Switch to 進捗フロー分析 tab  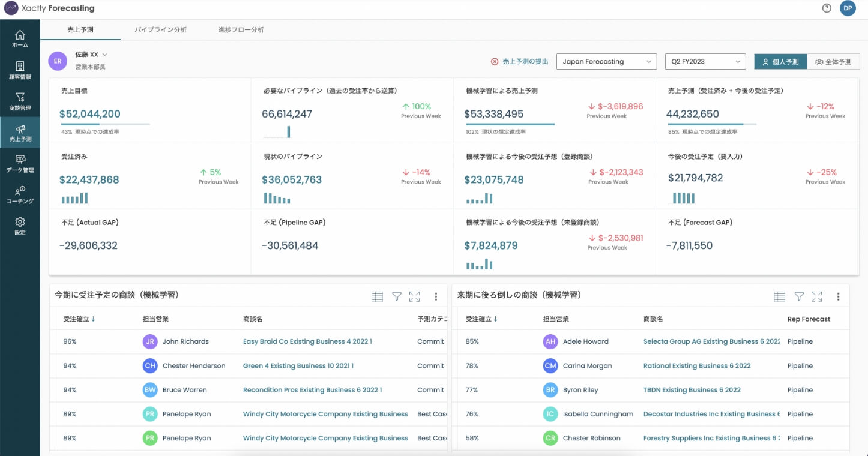click(241, 29)
